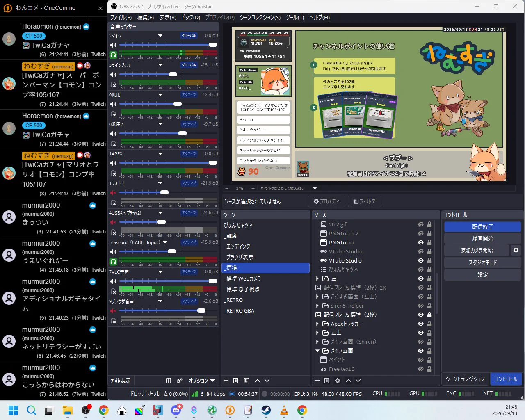
Task: Open scene filters icon
Action: 246,381
